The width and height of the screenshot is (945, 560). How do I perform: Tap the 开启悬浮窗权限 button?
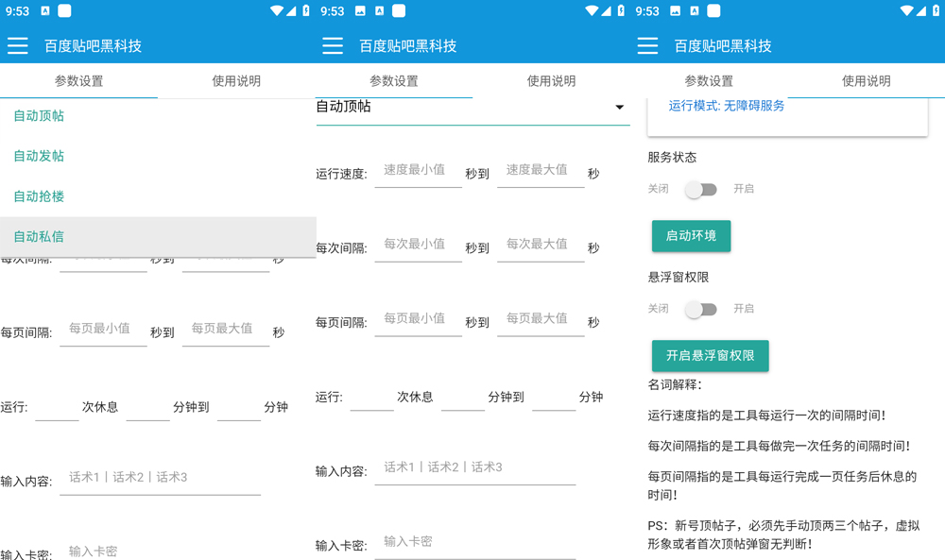pyautogui.click(x=710, y=356)
